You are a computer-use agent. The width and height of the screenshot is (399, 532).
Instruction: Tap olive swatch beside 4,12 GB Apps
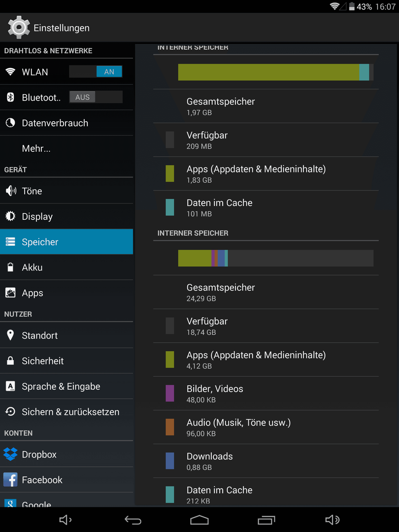(x=169, y=360)
